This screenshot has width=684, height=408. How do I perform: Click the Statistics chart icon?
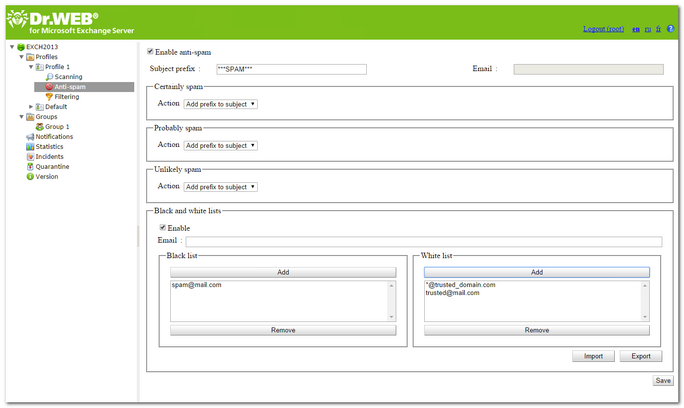click(x=30, y=147)
